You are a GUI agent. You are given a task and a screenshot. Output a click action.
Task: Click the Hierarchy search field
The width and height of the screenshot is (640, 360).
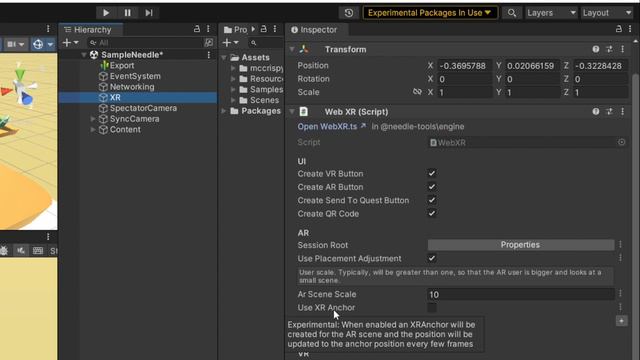145,42
